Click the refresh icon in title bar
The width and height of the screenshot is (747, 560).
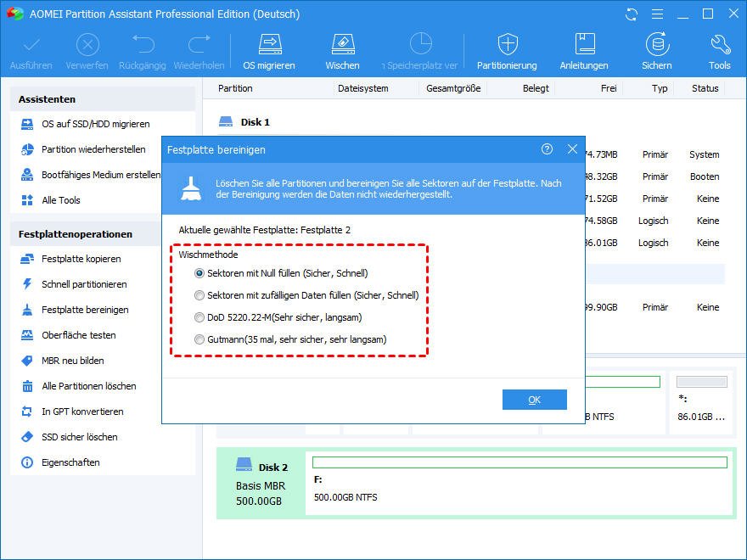click(632, 14)
